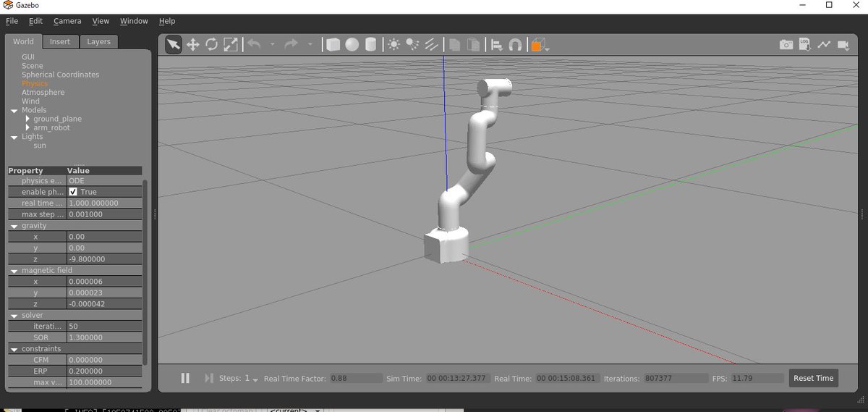Edit the gravity z value field
This screenshot has width=868, height=412.
pos(104,259)
